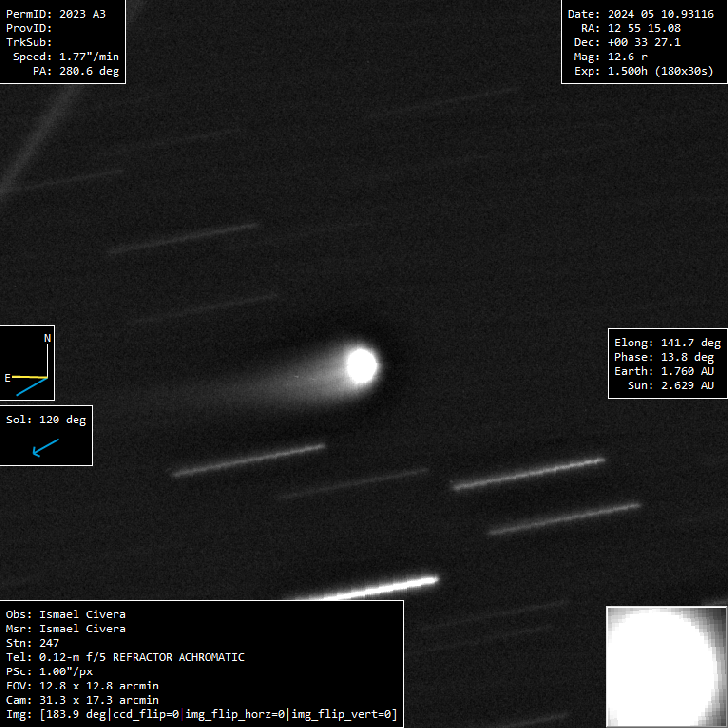Screen dimensions: 728x728
Task: Select the Obs: Ismael Civera line
Action: point(66,614)
